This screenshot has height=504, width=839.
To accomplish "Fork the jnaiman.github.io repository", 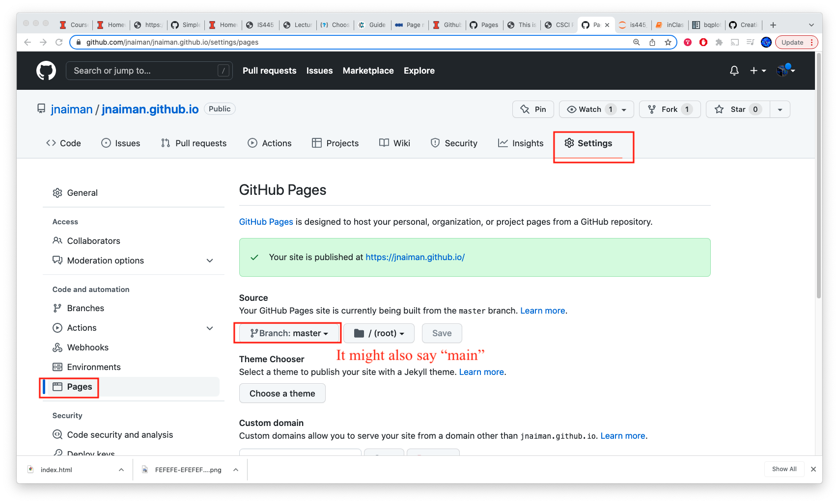I will tap(670, 109).
